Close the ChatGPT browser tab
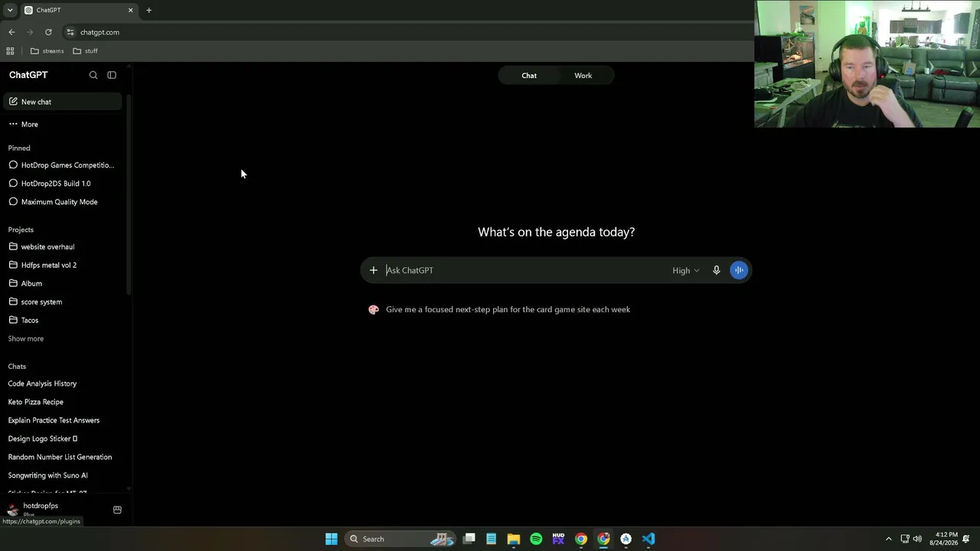Image resolution: width=980 pixels, height=551 pixels. click(130, 10)
